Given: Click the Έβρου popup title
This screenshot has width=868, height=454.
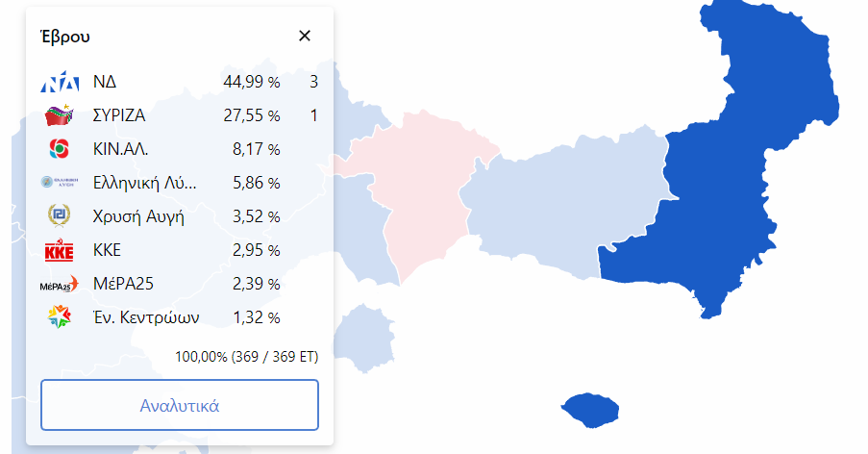Looking at the screenshot, I should coord(64,37).
